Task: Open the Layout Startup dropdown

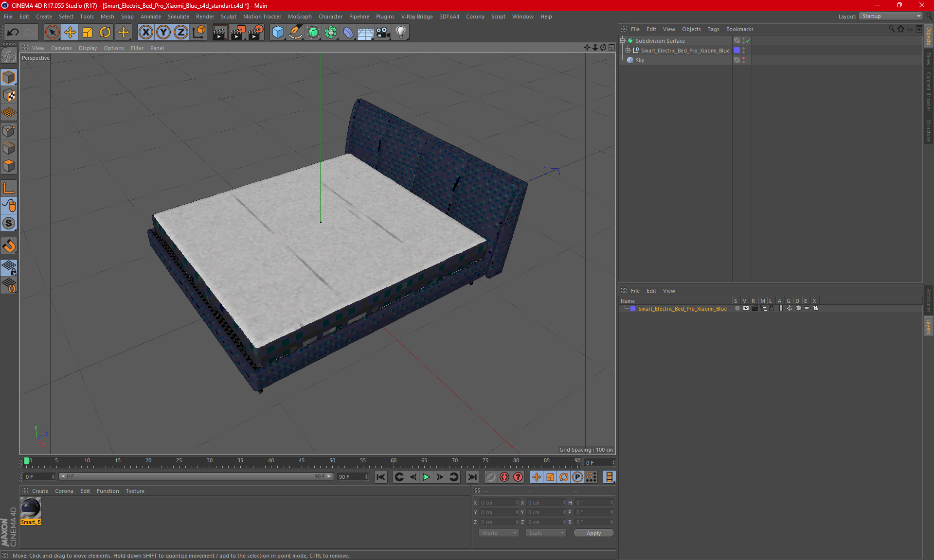Action: pyautogui.click(x=891, y=16)
